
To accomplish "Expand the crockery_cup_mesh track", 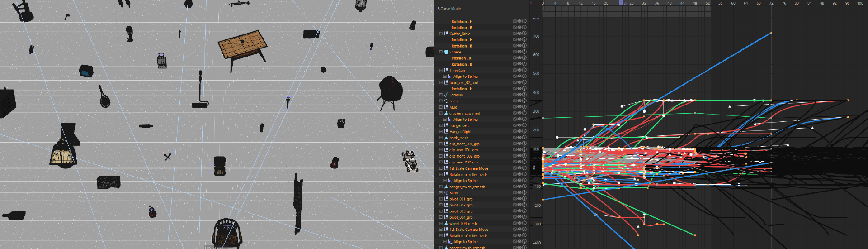I will click(441, 113).
